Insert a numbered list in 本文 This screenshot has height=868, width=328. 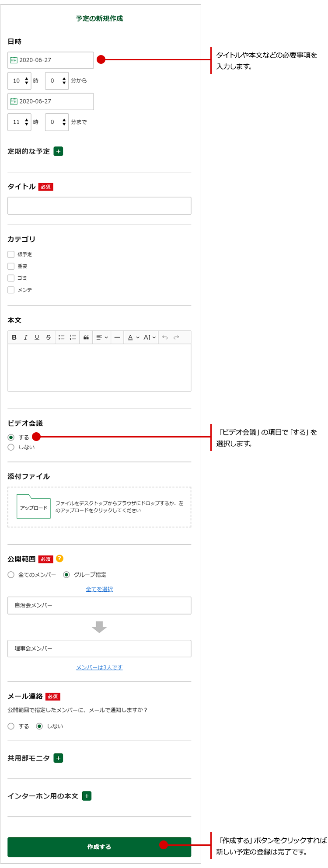pyautogui.click(x=73, y=337)
